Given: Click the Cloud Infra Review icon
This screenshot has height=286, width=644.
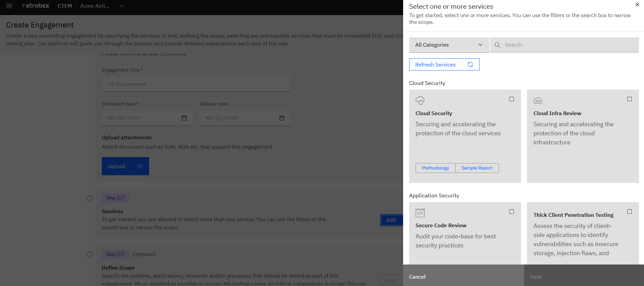Looking at the screenshot, I should [538, 100].
